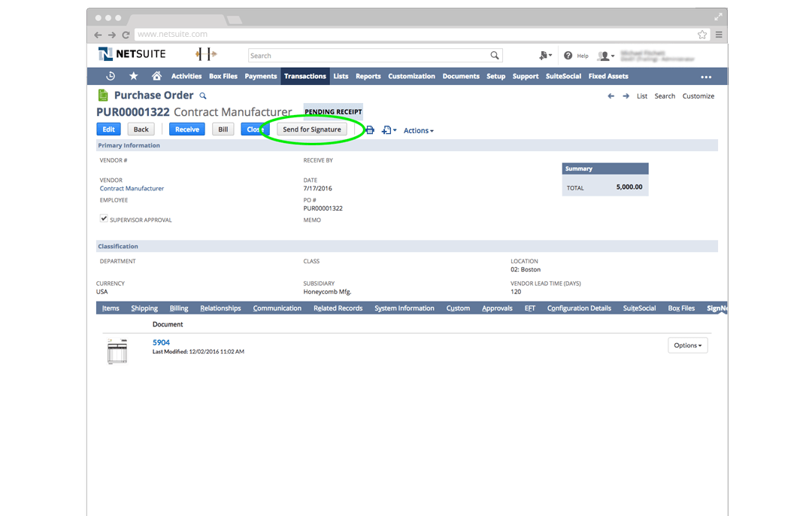Open the new document dropdown next to print
This screenshot has width=812, height=516.
point(389,130)
